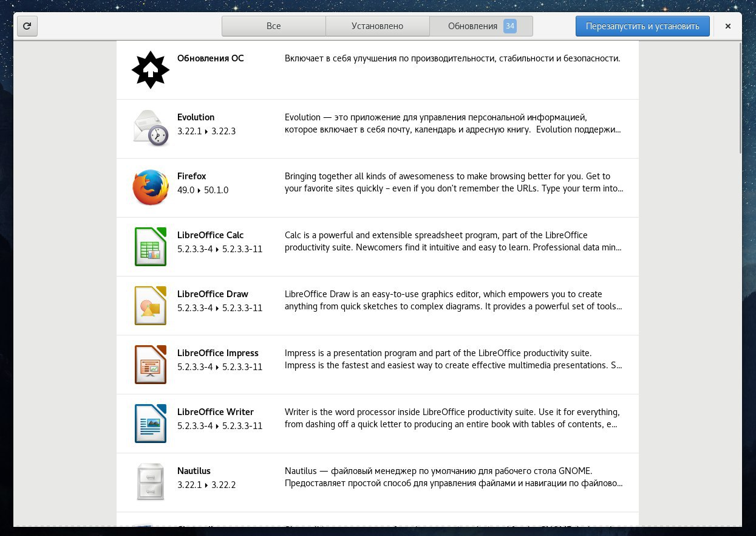Click the Writer description text

pyautogui.click(x=452, y=418)
